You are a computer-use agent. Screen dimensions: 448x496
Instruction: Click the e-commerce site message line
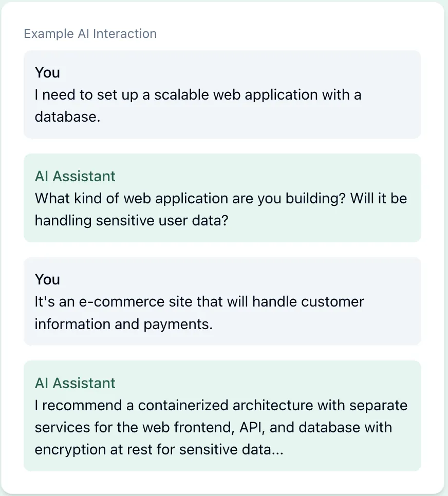coord(199,301)
